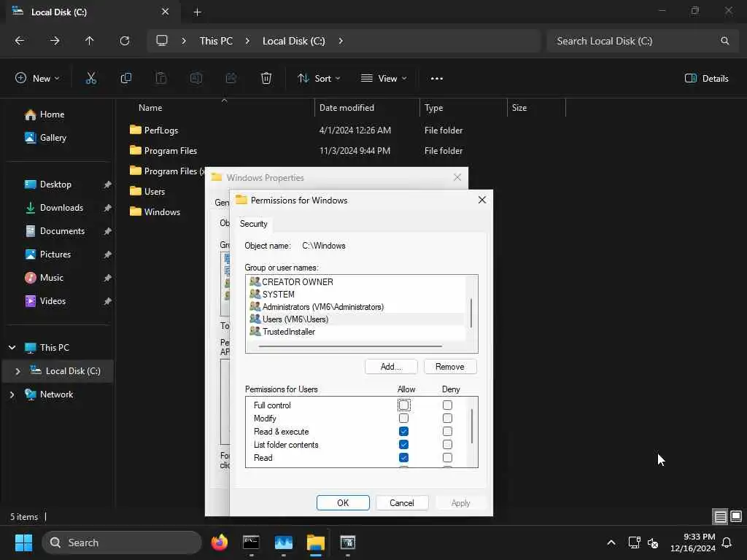Tick Modify Deny checkbox
The image size is (747, 560).
point(447,418)
